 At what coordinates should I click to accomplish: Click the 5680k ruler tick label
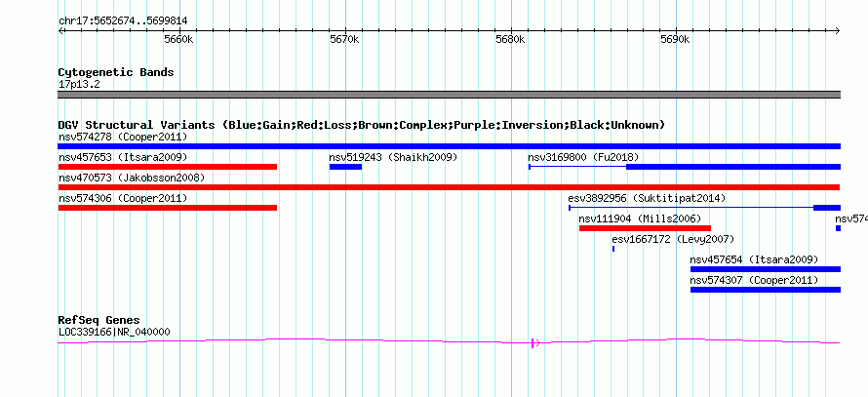point(510,39)
